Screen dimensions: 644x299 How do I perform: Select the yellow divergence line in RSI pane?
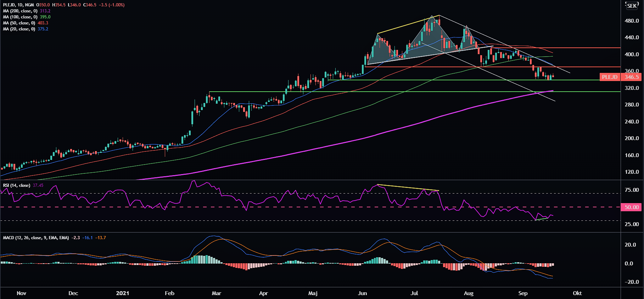pyautogui.click(x=408, y=188)
